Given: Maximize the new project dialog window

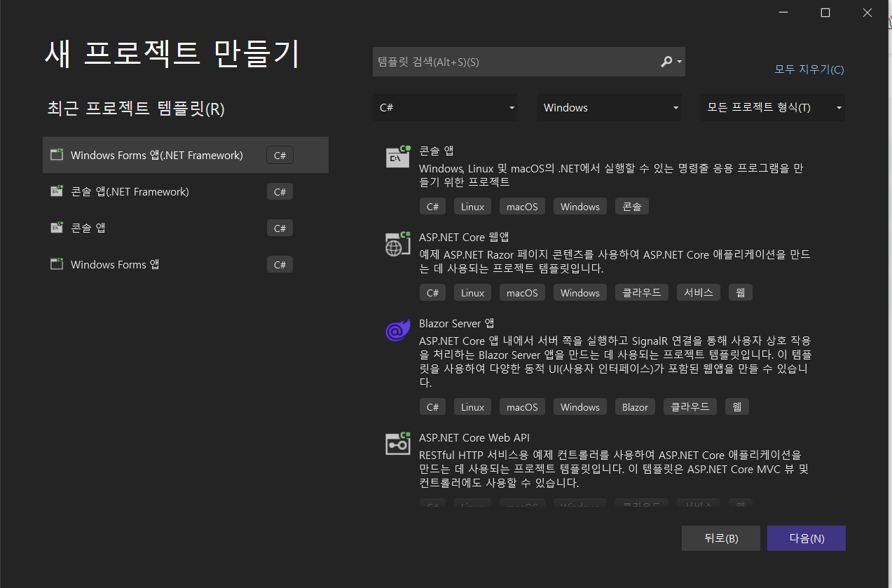Looking at the screenshot, I should (x=825, y=13).
